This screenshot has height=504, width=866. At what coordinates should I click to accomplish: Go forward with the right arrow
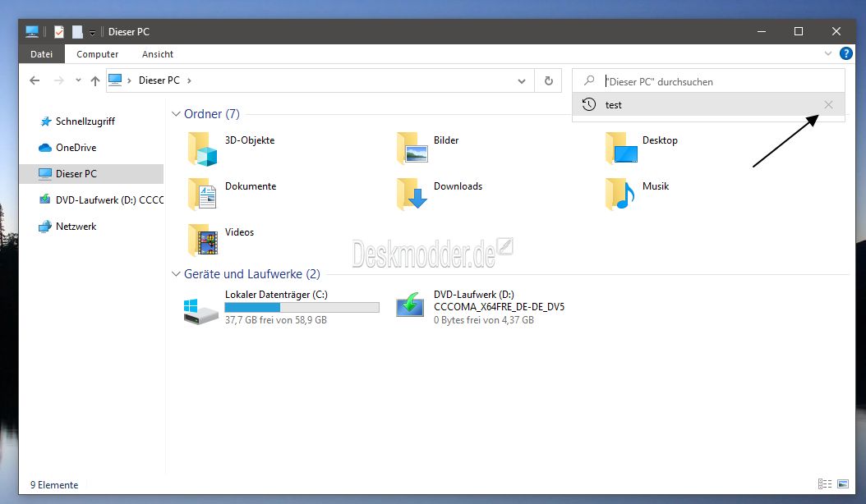tap(58, 80)
